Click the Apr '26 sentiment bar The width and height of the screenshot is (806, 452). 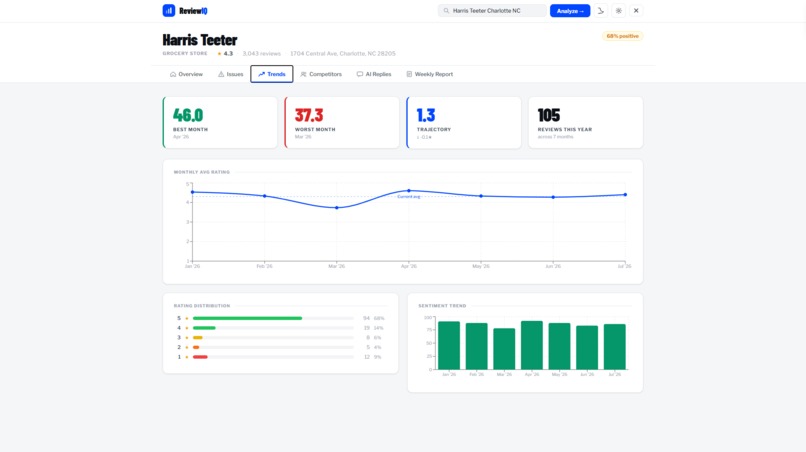[x=532, y=345]
